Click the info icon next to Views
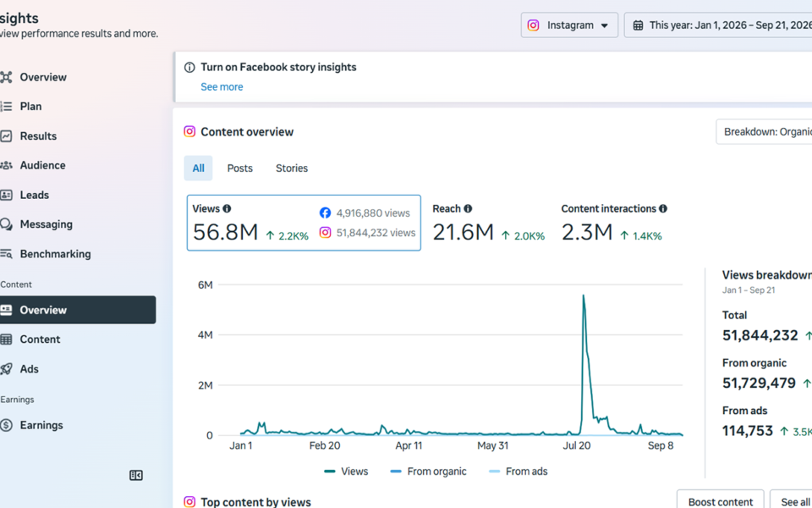Image resolution: width=812 pixels, height=508 pixels. click(227, 208)
